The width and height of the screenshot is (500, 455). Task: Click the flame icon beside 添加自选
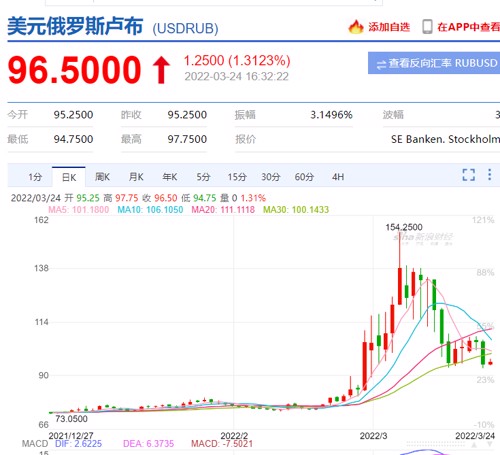pos(356,27)
